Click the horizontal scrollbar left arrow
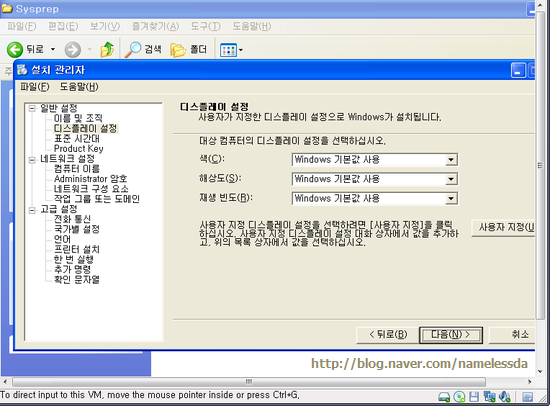The width and height of the screenshot is (550, 406). coord(5,381)
